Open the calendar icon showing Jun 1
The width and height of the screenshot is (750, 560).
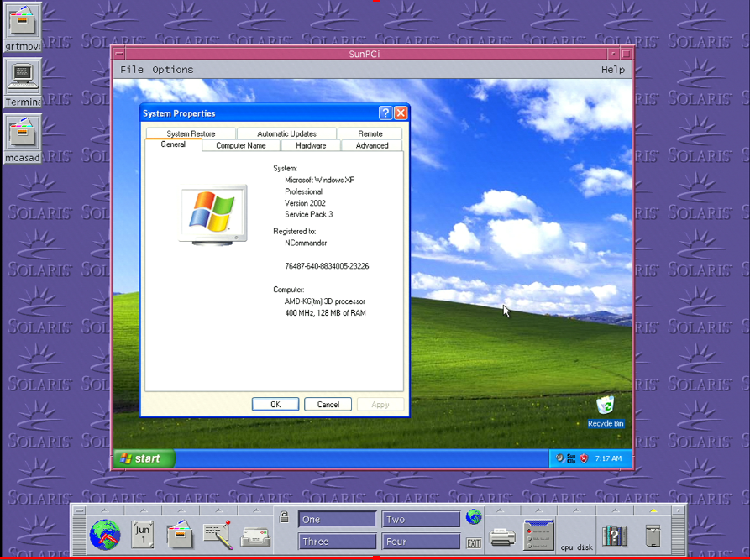(143, 534)
